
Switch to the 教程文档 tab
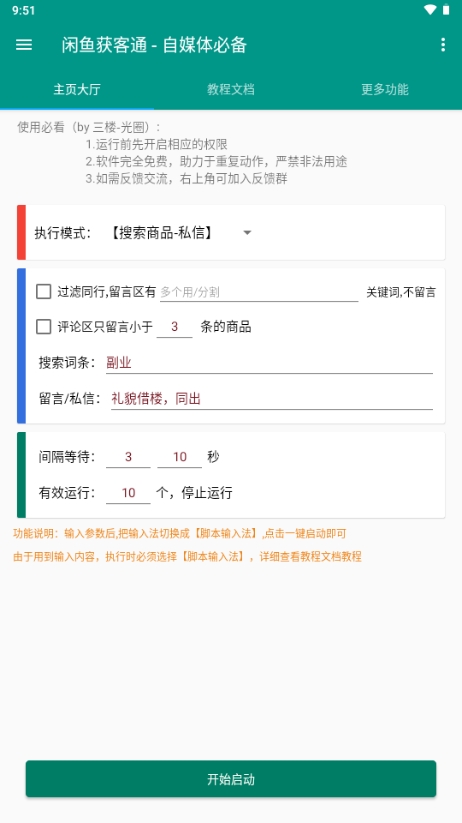coord(231,89)
